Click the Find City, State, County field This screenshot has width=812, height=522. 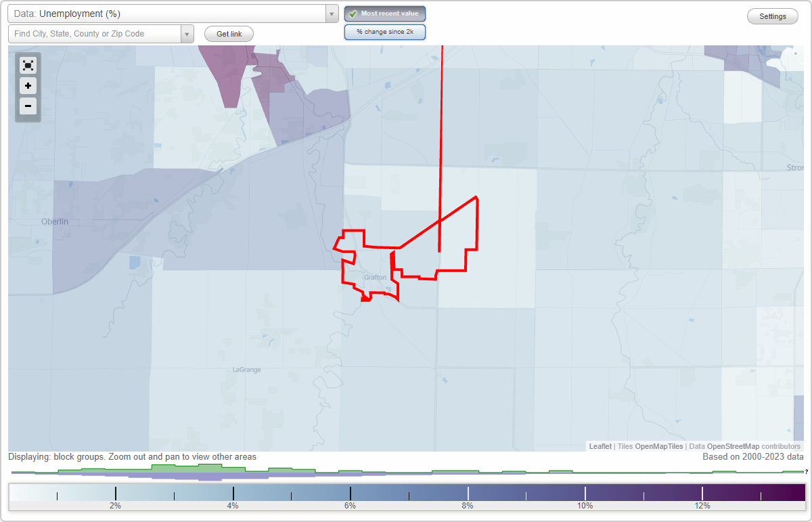coord(95,34)
